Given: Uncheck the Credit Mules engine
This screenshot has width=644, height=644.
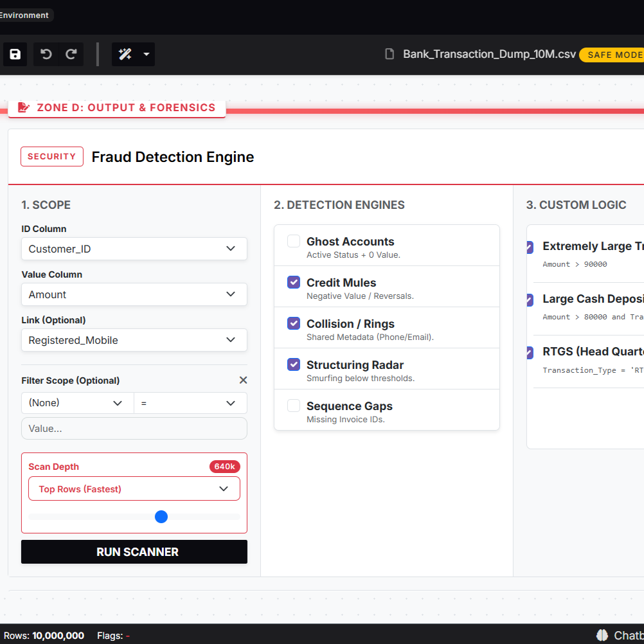Looking at the screenshot, I should click(294, 283).
